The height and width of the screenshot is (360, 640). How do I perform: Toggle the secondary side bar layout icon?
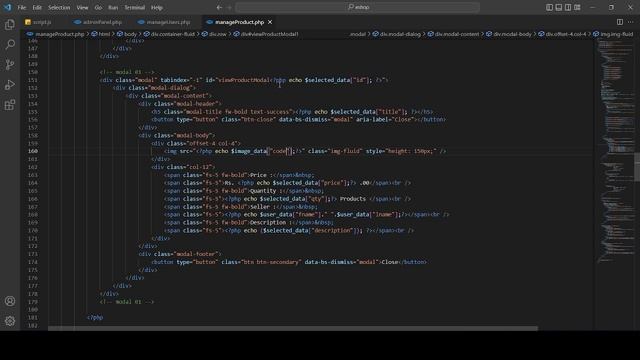pos(568,7)
